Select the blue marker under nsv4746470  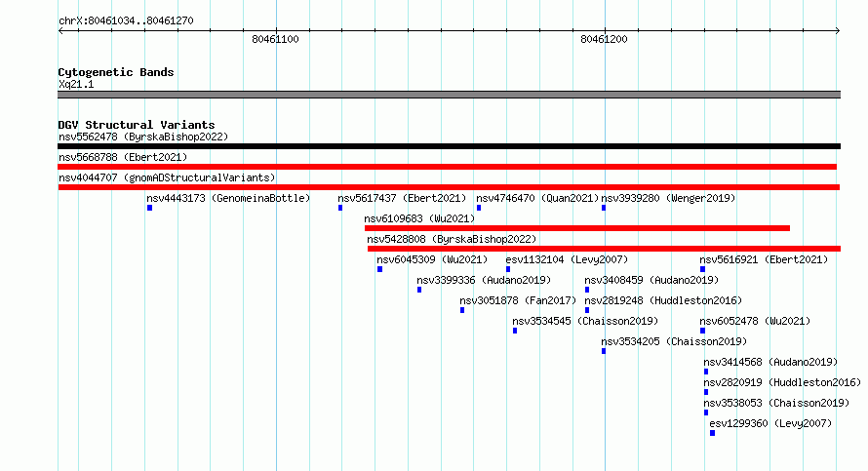[479, 208]
